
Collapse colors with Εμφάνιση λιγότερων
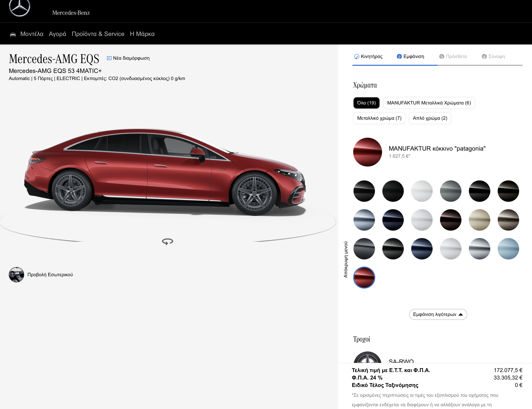438,314
